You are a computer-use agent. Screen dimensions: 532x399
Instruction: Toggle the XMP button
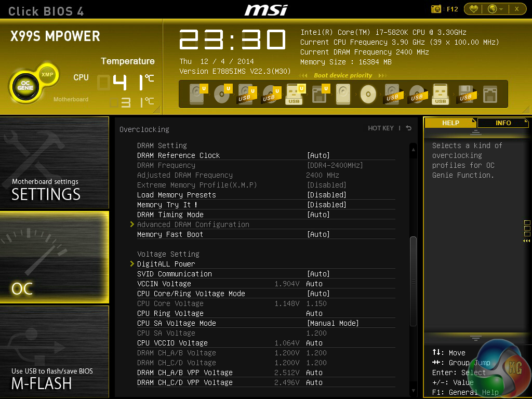47,75
